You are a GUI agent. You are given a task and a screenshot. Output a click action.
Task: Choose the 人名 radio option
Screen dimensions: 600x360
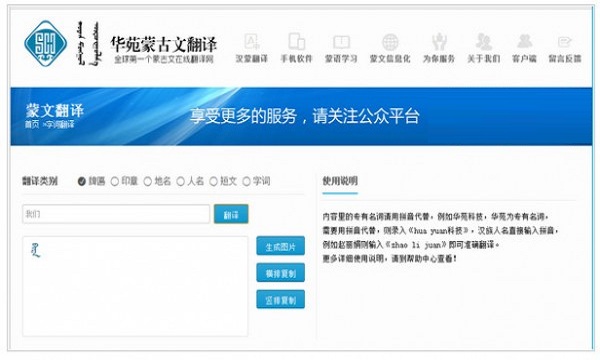[181, 181]
